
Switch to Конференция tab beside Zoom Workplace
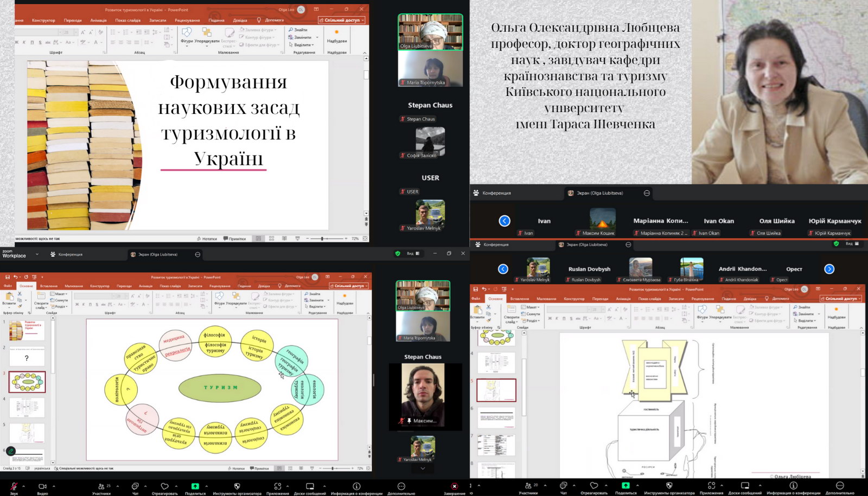tap(66, 254)
